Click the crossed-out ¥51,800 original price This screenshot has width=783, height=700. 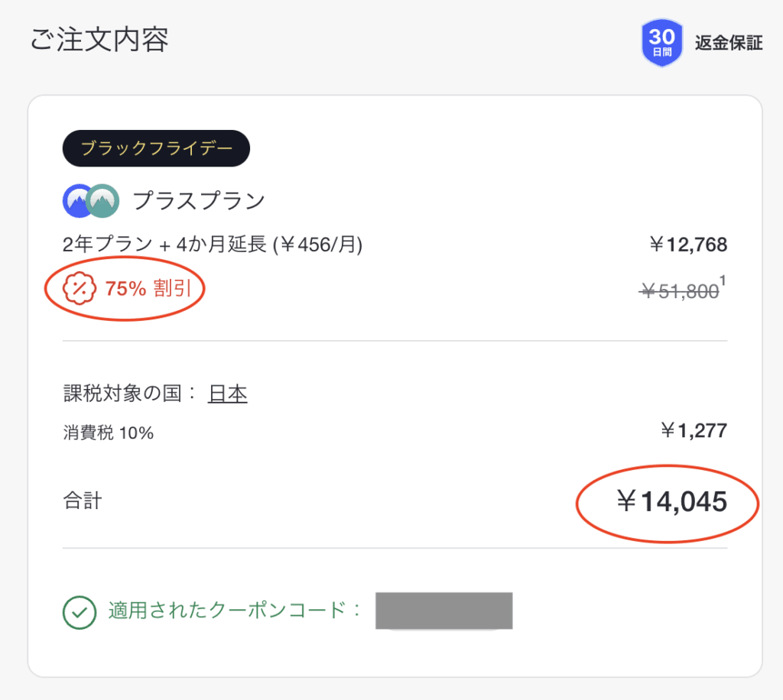point(679,289)
